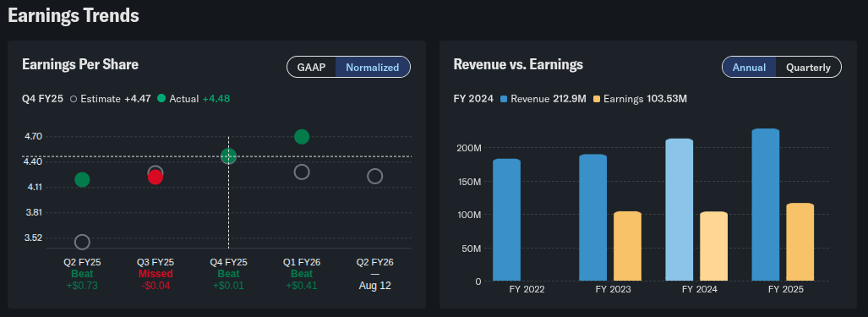Click the Earnings 103.53M value
The height and width of the screenshot is (317, 868).
click(x=667, y=99)
